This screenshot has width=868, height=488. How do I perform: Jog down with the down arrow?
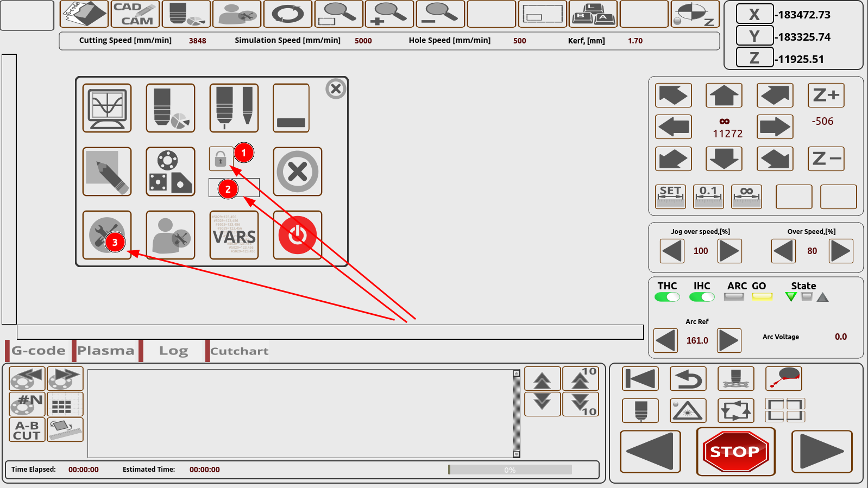click(x=724, y=159)
